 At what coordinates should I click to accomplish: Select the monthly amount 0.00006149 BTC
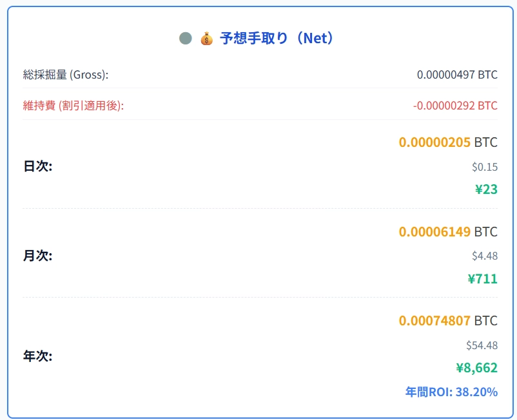[448, 232]
